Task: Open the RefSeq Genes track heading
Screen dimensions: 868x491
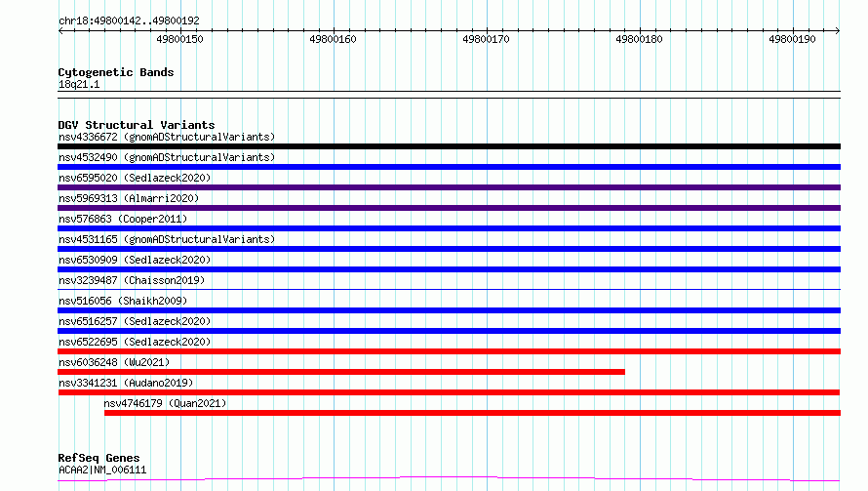Action: (x=99, y=458)
